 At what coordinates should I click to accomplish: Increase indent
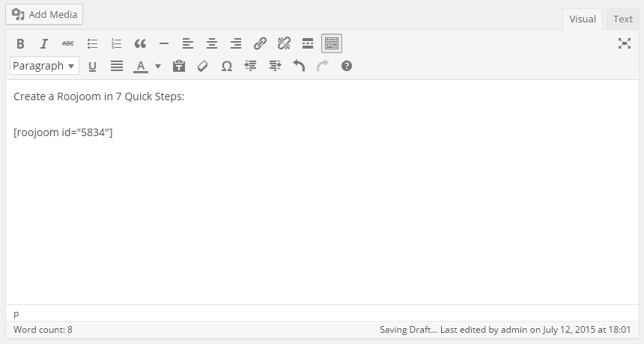(275, 66)
